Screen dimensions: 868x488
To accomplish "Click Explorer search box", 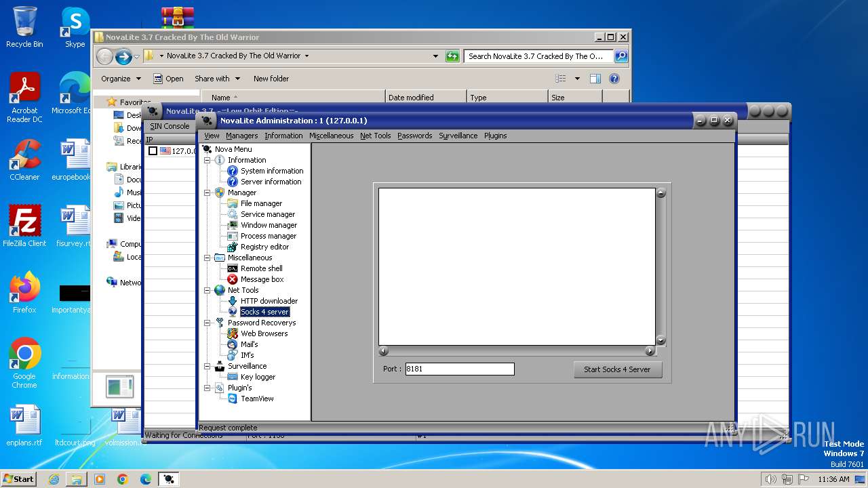I will (538, 56).
